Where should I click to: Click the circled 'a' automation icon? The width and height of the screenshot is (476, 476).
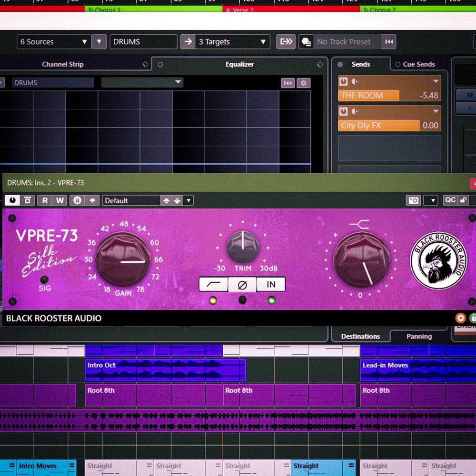tap(77, 200)
